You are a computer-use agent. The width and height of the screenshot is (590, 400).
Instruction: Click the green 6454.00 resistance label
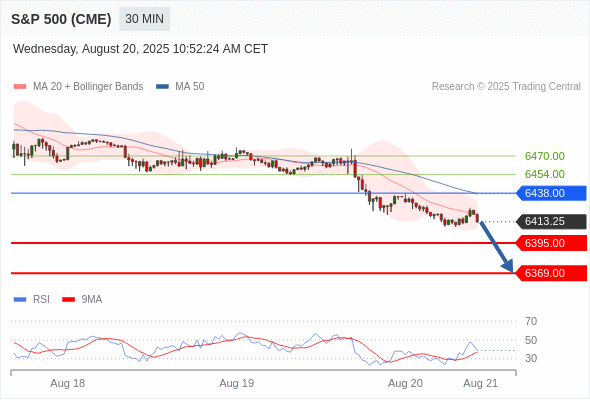coord(545,174)
